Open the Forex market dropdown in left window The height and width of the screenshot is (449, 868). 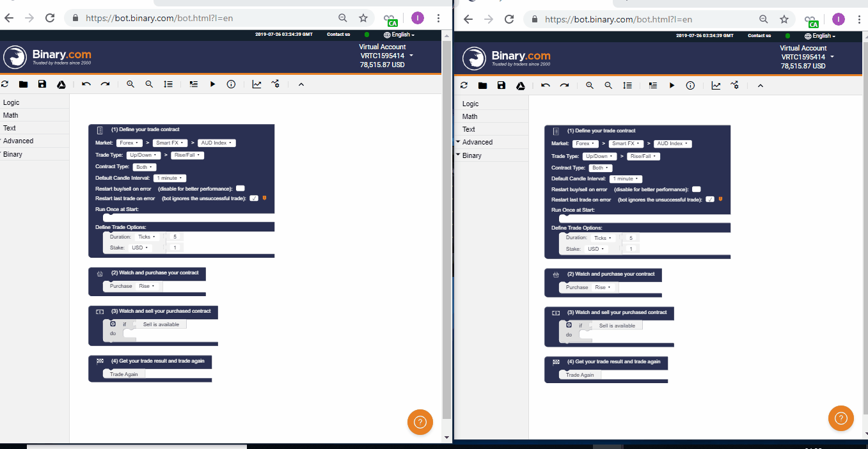click(129, 143)
